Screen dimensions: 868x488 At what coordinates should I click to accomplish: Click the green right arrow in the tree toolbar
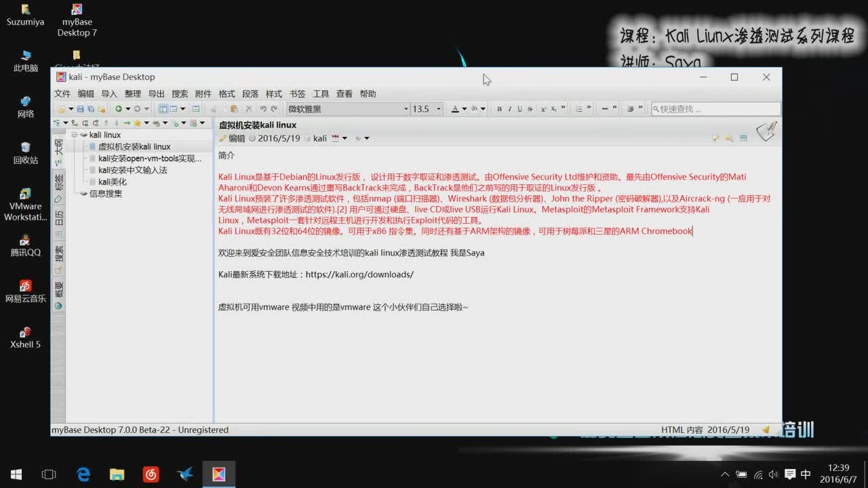[x=127, y=123]
